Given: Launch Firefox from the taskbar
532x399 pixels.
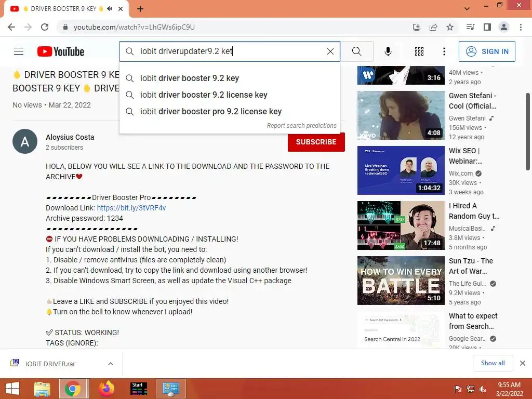Looking at the screenshot, I should pos(106,389).
